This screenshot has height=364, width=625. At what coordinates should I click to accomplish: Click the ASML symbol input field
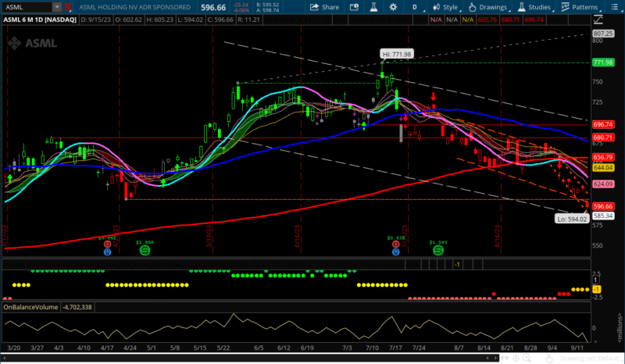[x=28, y=7]
